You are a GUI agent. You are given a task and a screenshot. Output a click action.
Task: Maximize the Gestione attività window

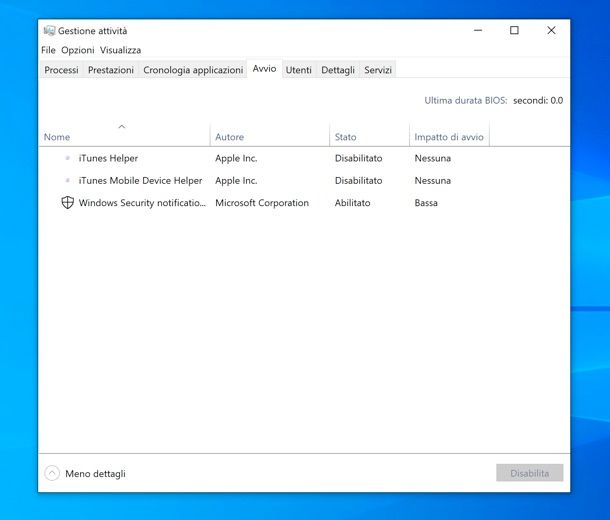point(514,30)
